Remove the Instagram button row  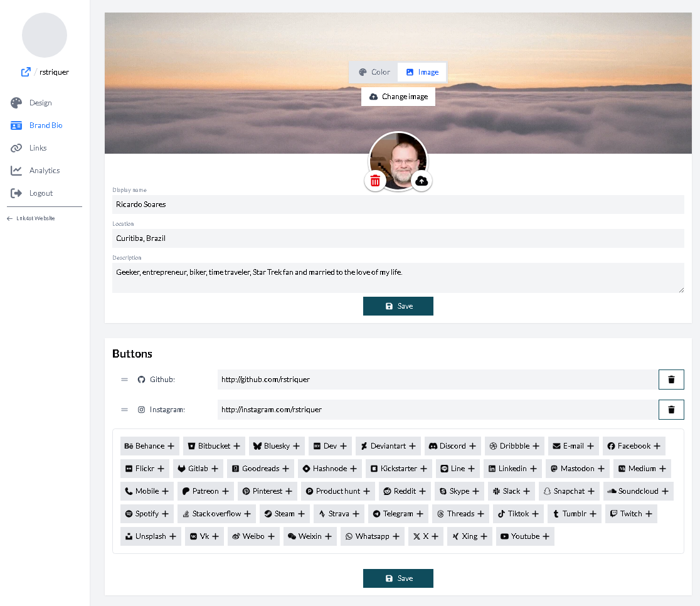click(671, 410)
